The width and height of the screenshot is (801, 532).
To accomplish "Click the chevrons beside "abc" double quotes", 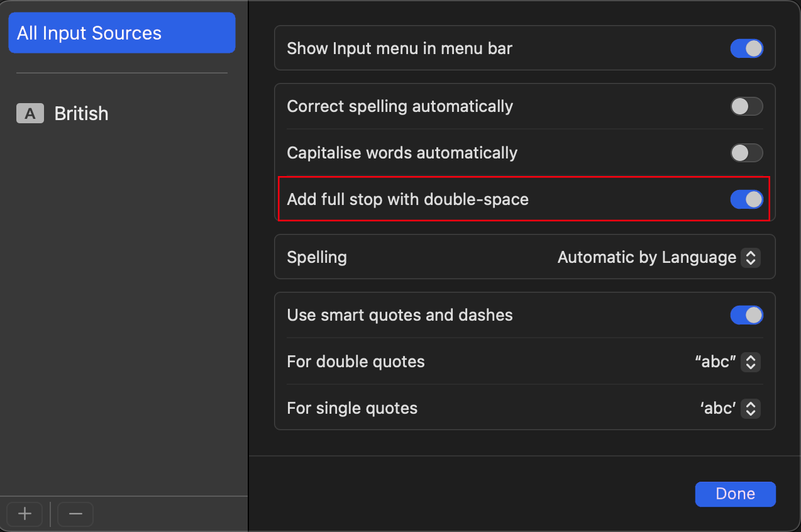I will 750,362.
